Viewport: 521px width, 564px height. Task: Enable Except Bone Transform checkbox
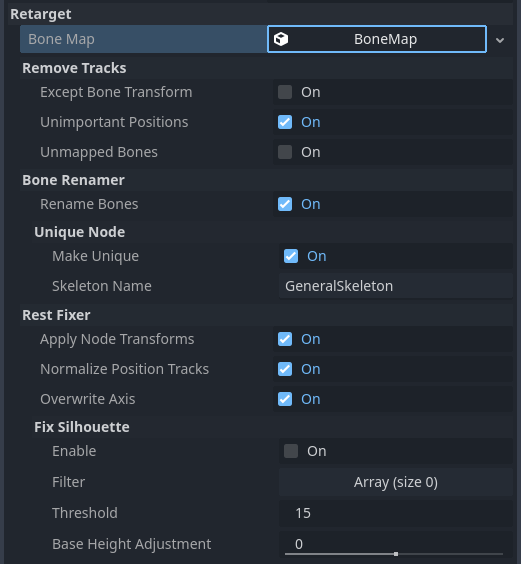click(285, 92)
